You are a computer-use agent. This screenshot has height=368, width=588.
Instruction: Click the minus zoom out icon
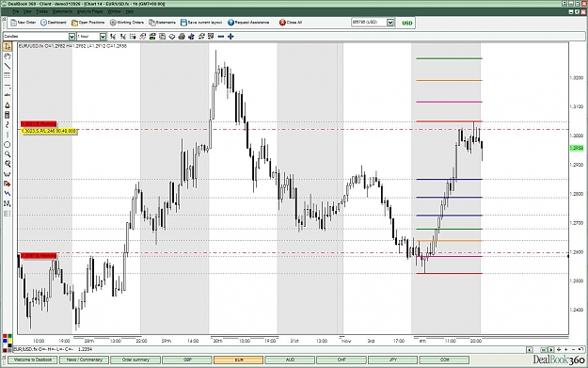[221, 37]
